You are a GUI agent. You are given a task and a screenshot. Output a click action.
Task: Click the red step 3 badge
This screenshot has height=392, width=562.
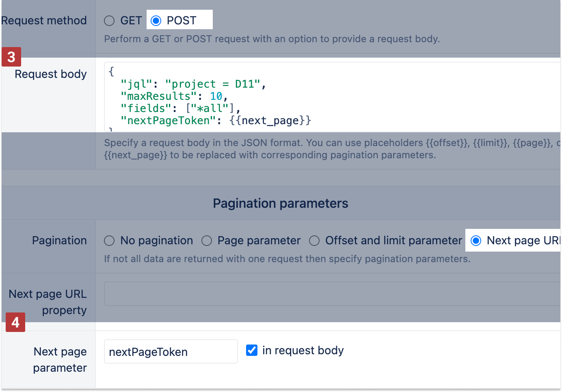(x=11, y=57)
